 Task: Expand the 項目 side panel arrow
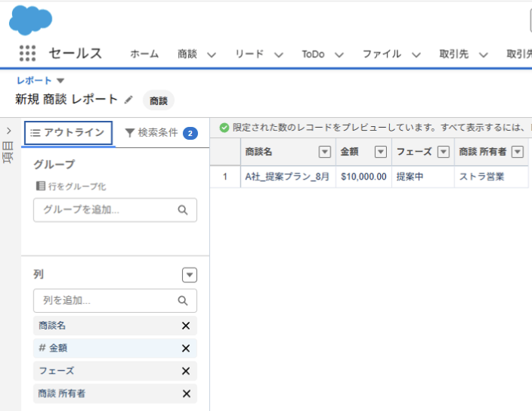(x=9, y=131)
